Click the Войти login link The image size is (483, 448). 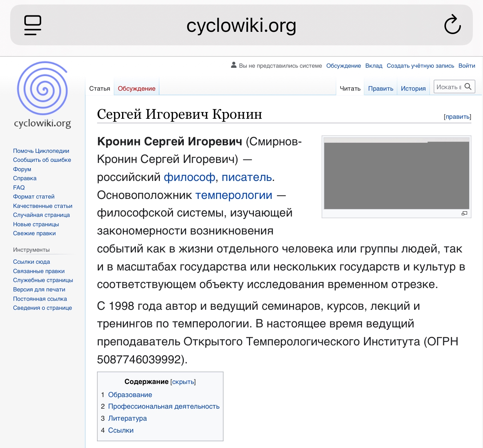click(467, 66)
